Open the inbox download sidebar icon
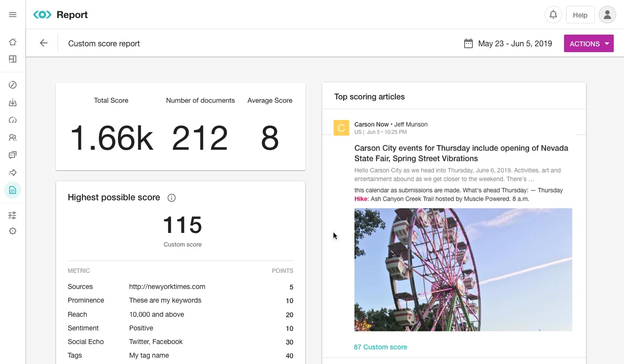 tap(13, 102)
